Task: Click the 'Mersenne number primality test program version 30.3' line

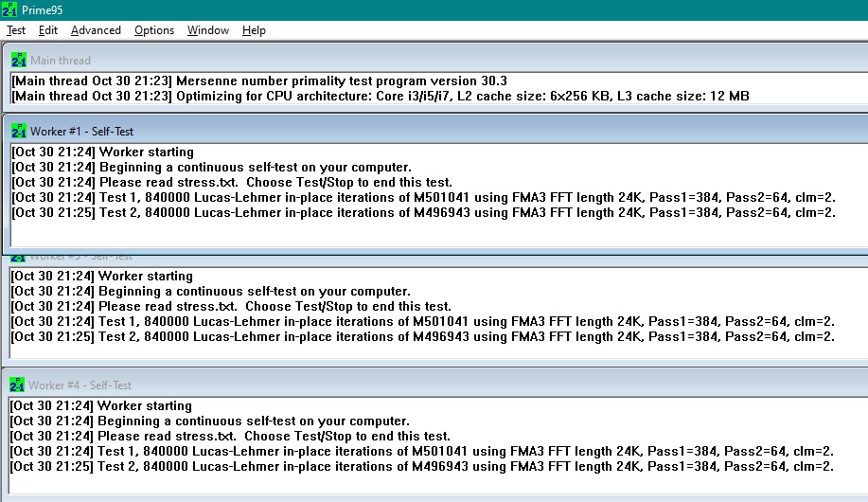Action: (259, 81)
